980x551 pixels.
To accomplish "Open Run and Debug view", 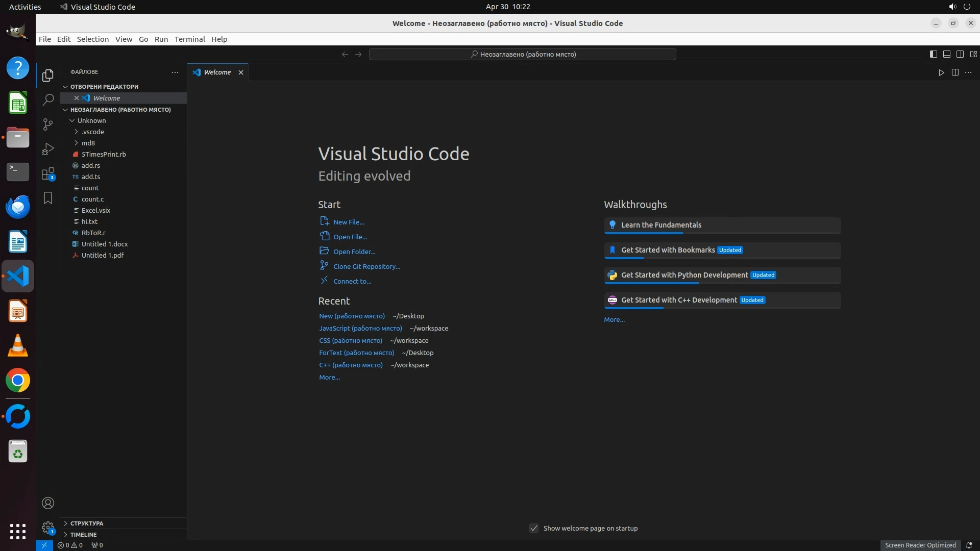I will click(48, 149).
